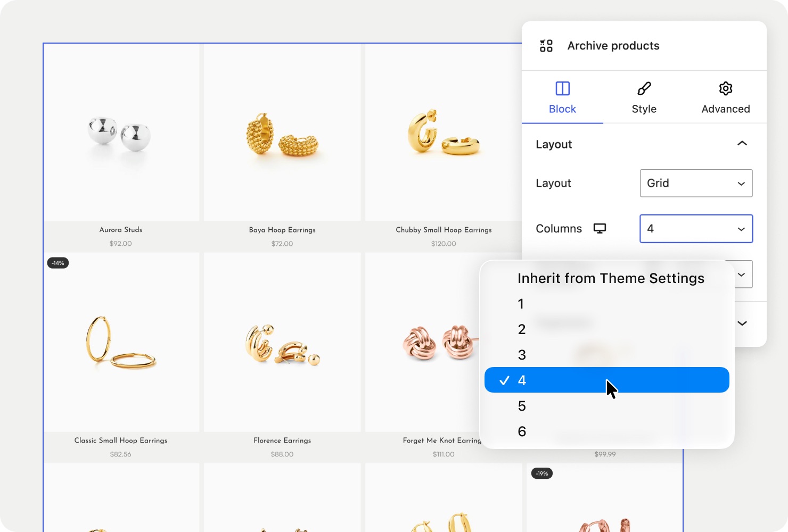Click the Aurora Studs product image
788x532 pixels.
[121, 132]
